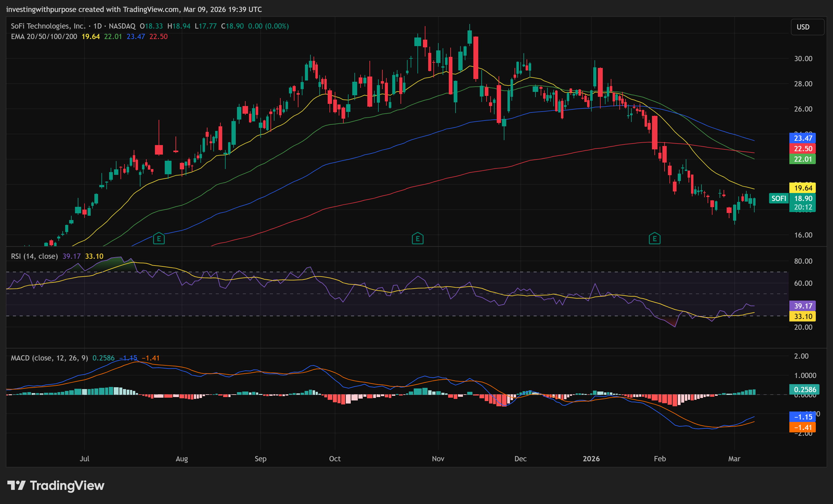This screenshot has height=504, width=833.
Task: Click the red 22.50 EMA price label
Action: tap(803, 149)
